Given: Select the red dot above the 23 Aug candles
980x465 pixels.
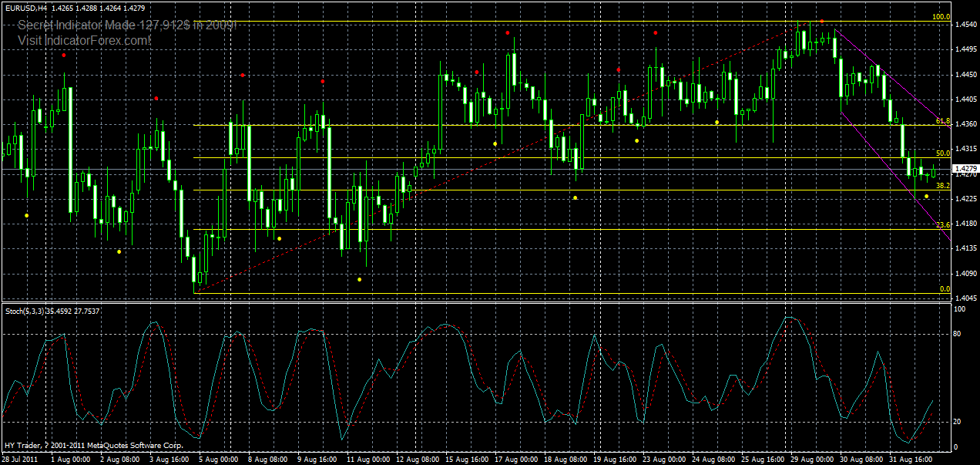Looking at the screenshot, I should click(656, 32).
